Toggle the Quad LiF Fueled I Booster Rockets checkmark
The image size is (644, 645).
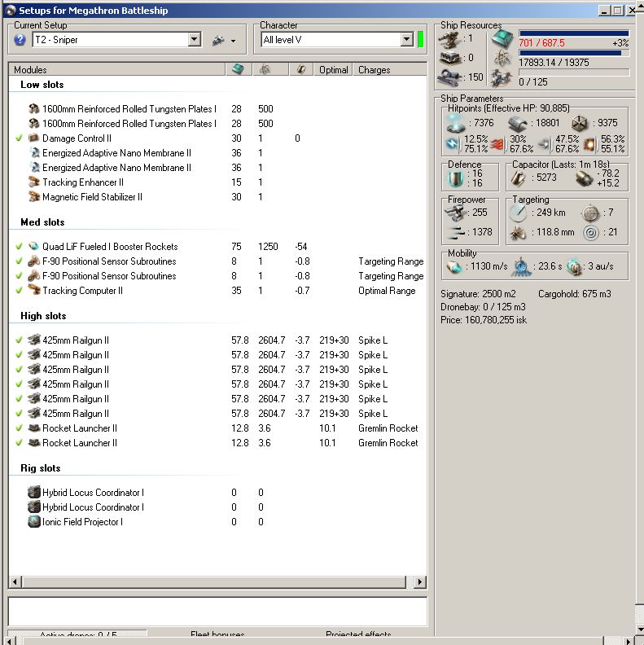(x=19, y=247)
